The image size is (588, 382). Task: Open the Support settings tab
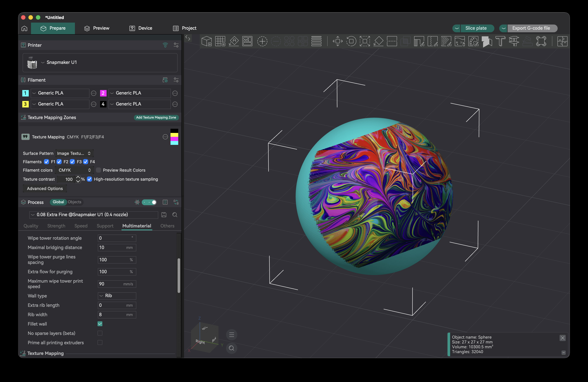(x=105, y=226)
